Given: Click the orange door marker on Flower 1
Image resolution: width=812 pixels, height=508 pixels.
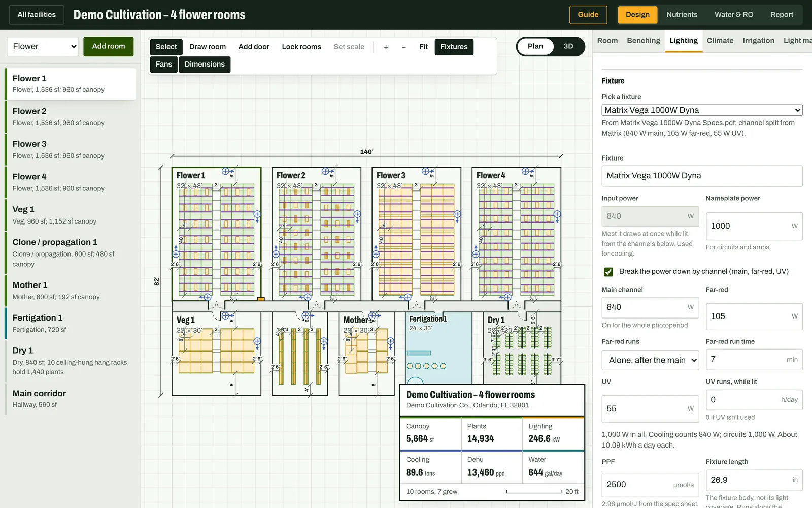Looking at the screenshot, I should [x=261, y=299].
